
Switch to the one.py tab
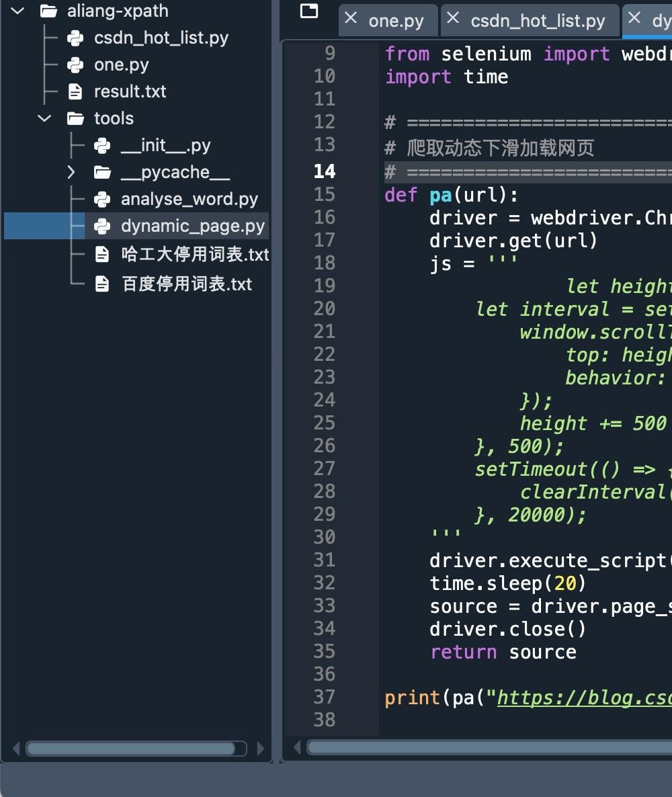pyautogui.click(x=396, y=21)
